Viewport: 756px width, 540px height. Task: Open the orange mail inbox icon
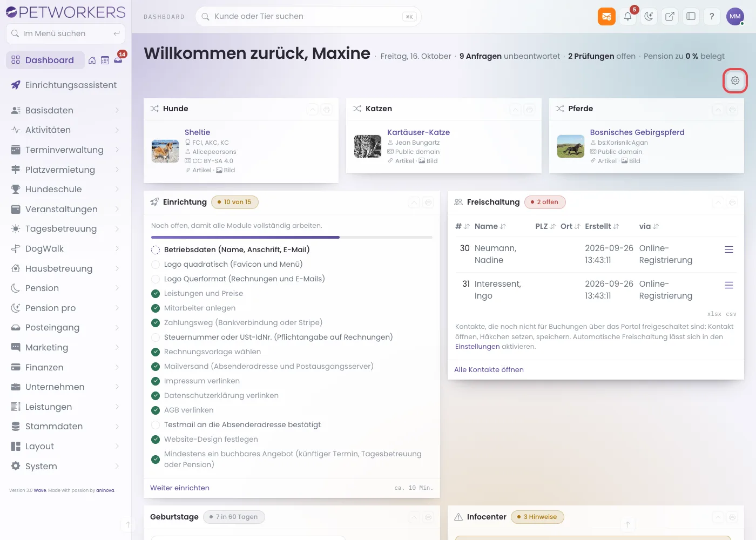606,16
